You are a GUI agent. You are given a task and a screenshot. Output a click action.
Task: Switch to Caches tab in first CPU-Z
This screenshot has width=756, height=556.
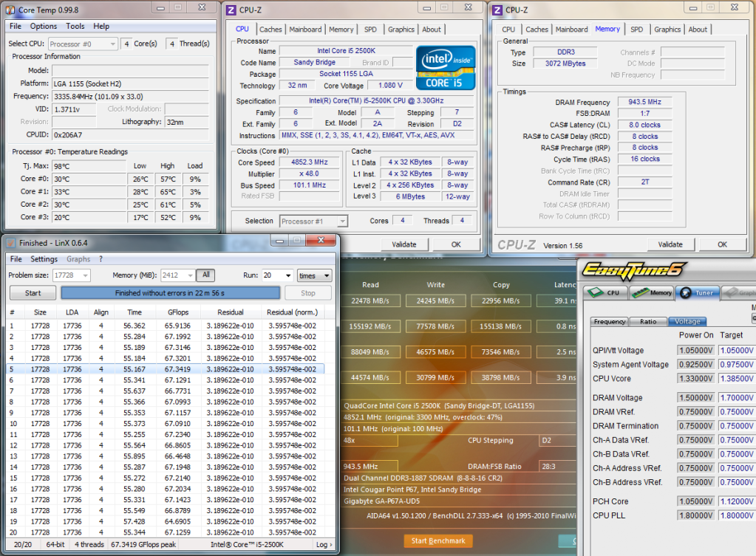pos(270,30)
